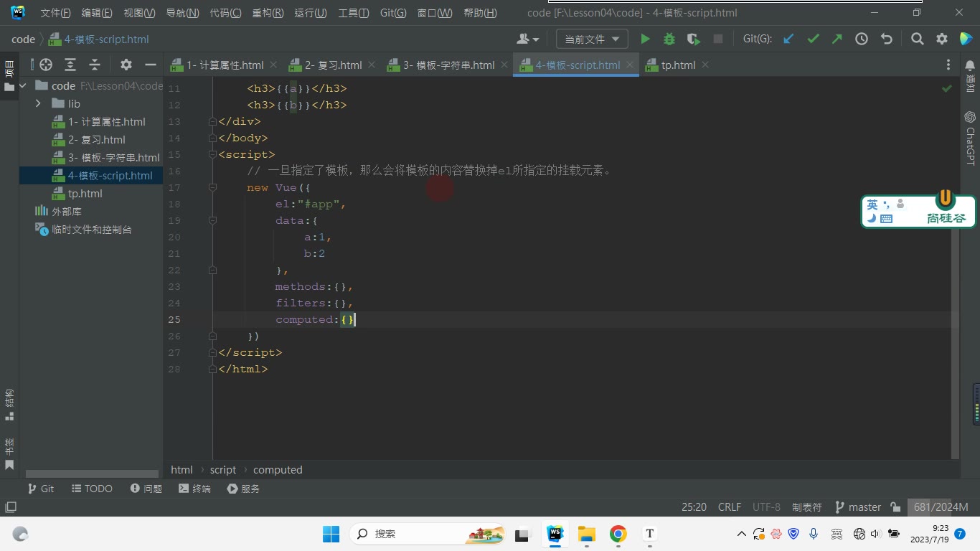Open ChatGPT tool window sidebar
Viewport: 980px width, 551px height.
pyautogui.click(x=970, y=138)
